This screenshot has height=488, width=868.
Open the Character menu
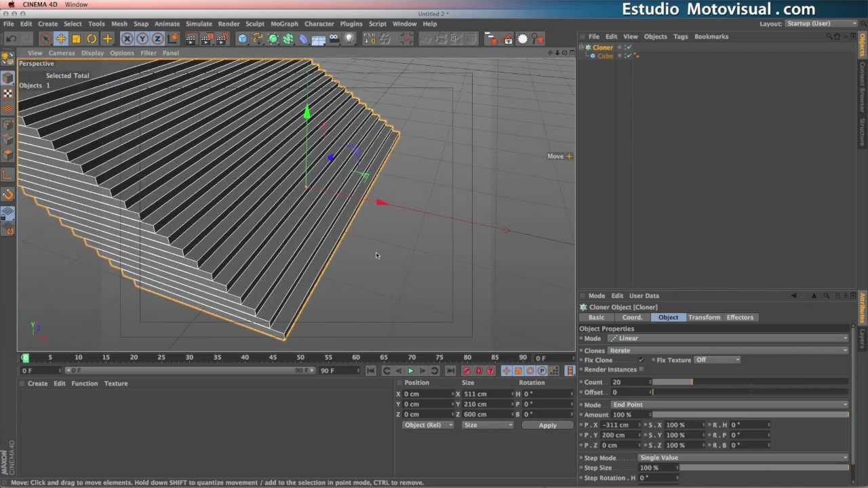[319, 24]
